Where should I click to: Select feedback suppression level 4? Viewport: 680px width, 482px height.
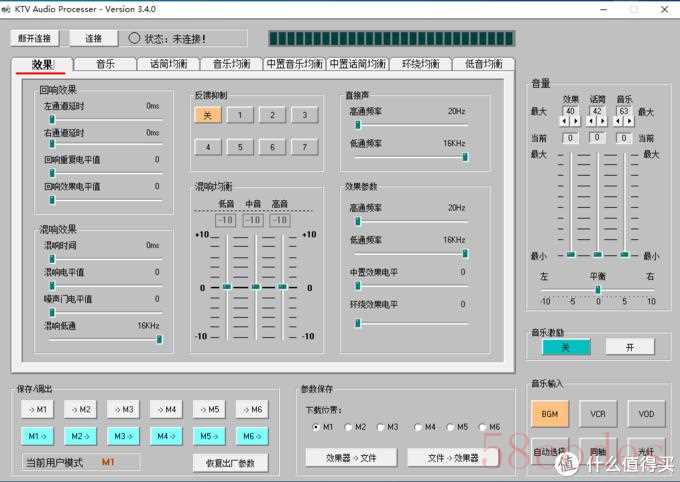tap(208, 147)
